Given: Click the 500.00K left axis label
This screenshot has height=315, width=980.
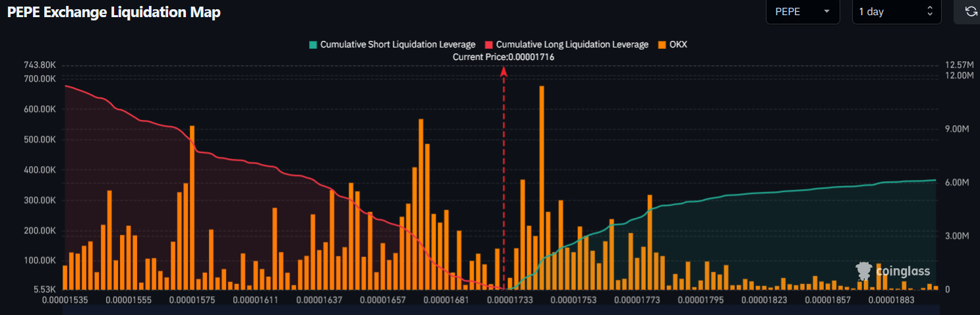Looking at the screenshot, I should point(40,140).
